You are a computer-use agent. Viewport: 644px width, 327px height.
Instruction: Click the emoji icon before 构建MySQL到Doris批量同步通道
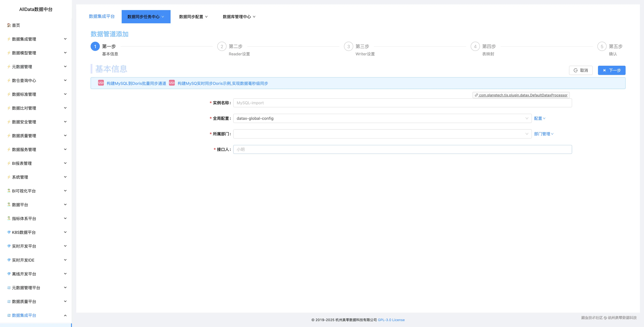pyautogui.click(x=101, y=83)
